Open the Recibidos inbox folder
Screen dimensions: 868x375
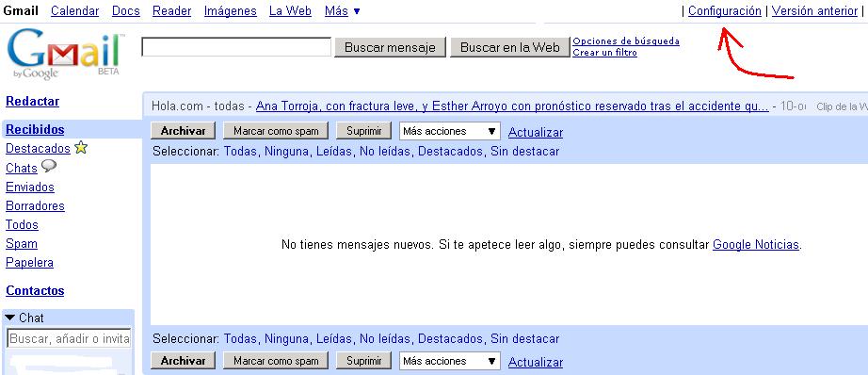(x=35, y=130)
